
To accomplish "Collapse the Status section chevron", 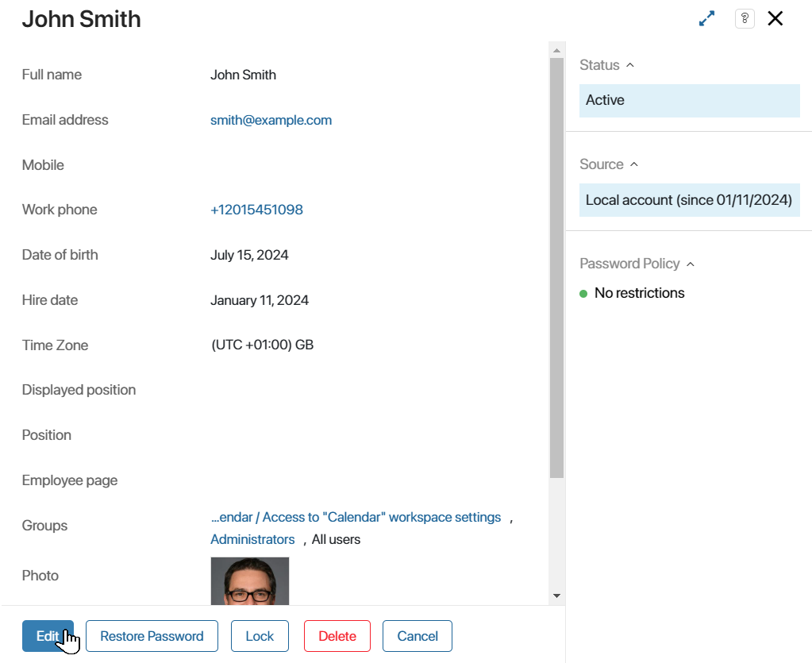I will 630,65.
